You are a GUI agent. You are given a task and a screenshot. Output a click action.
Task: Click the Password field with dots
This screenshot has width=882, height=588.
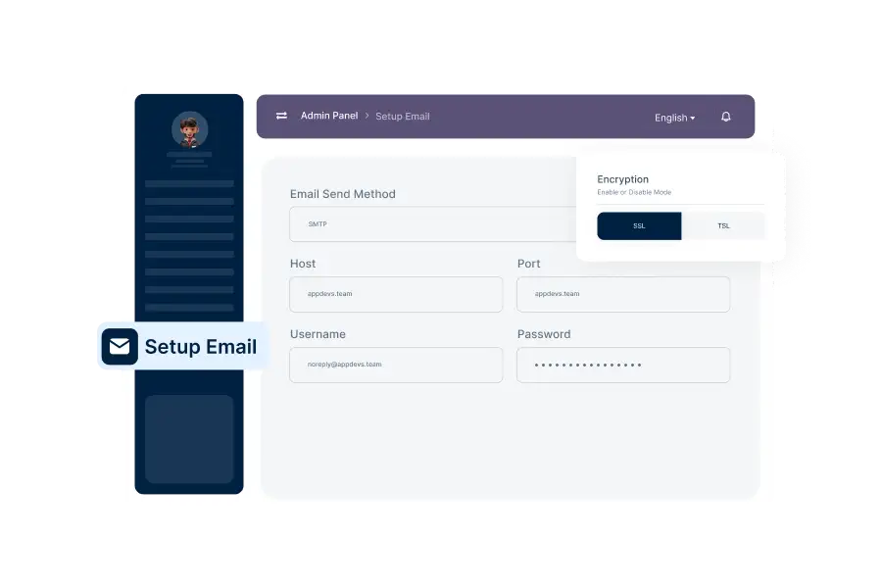tap(623, 365)
